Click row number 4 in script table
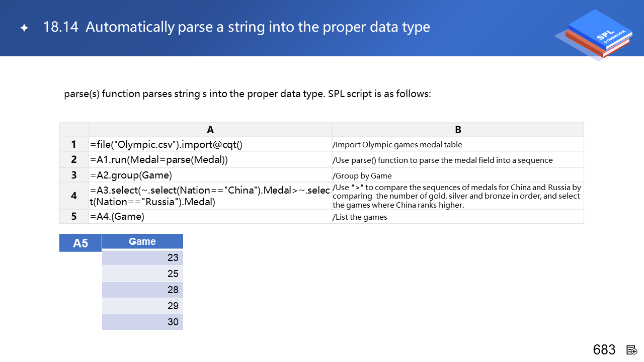644x362 pixels. click(x=74, y=196)
